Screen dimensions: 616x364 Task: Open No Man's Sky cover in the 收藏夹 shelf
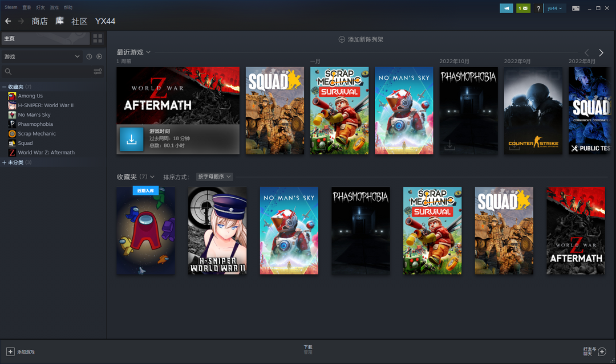[289, 231]
